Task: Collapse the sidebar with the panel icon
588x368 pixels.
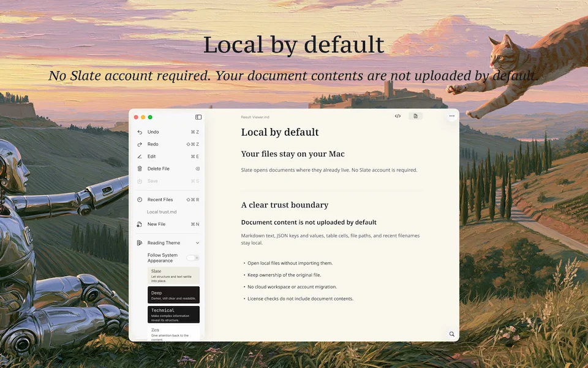Action: (198, 117)
